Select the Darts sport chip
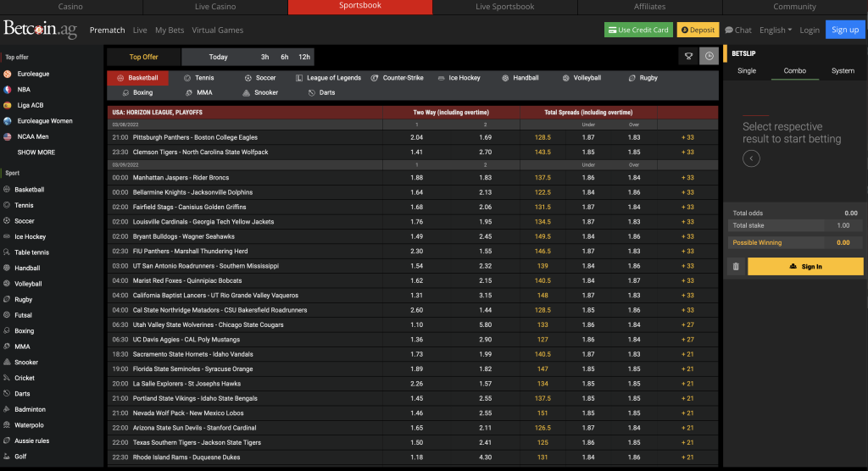The image size is (868, 471). [x=321, y=93]
